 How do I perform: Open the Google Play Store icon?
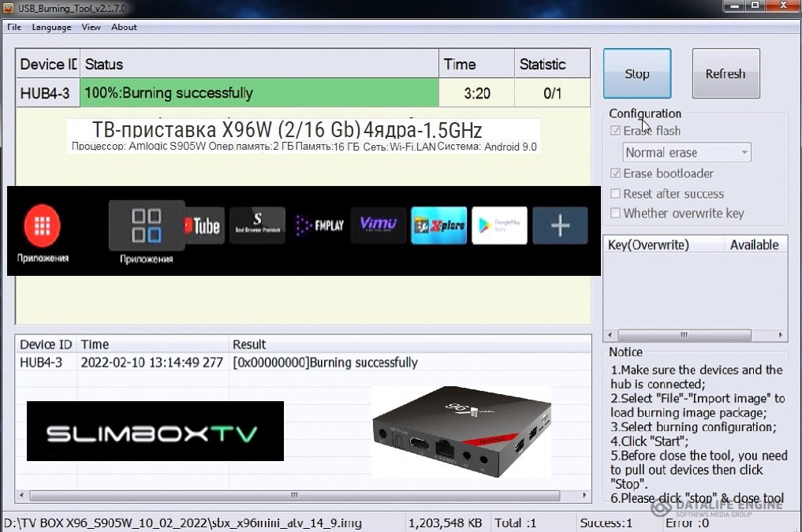(x=499, y=225)
